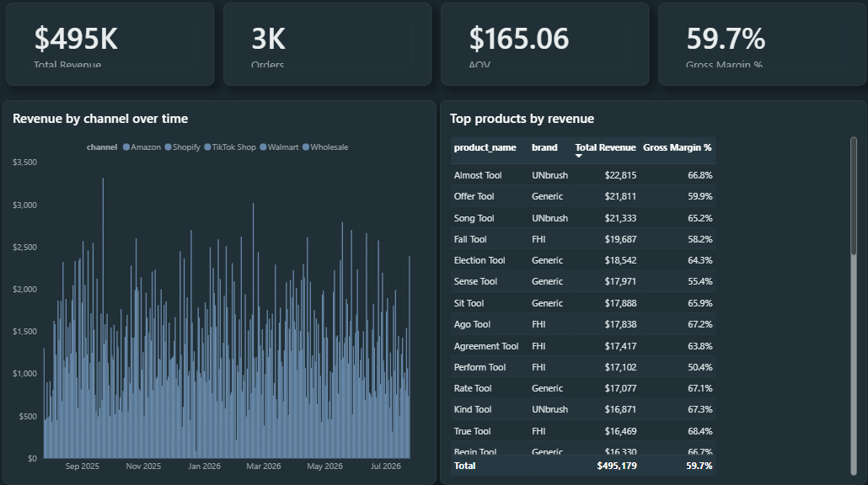Select the 'True Tool' product cell

point(472,431)
